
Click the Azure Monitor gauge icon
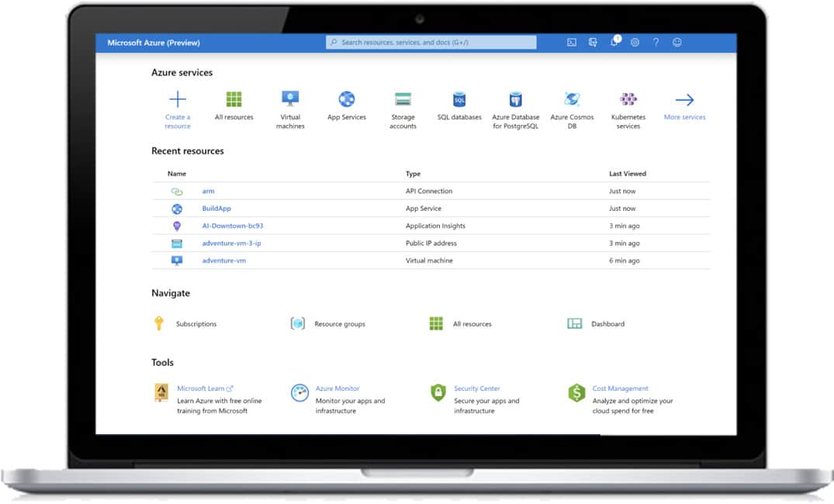(300, 393)
